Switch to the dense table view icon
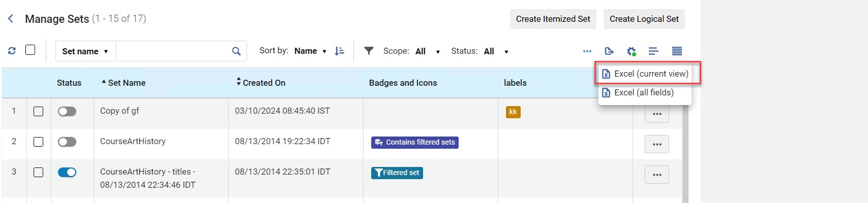 tap(677, 51)
